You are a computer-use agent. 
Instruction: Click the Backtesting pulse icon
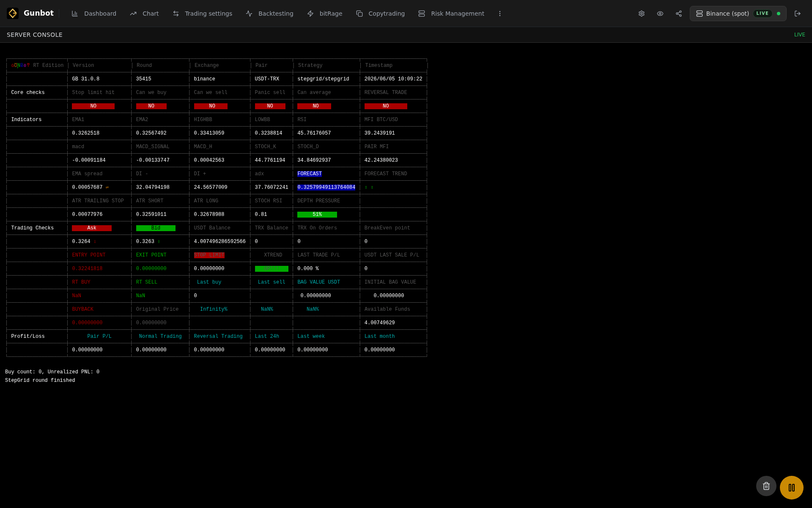[x=249, y=14]
